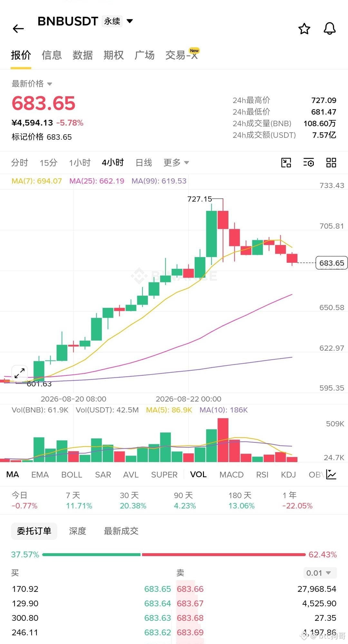Tap 今日 -0.77% performance

pos(24,500)
